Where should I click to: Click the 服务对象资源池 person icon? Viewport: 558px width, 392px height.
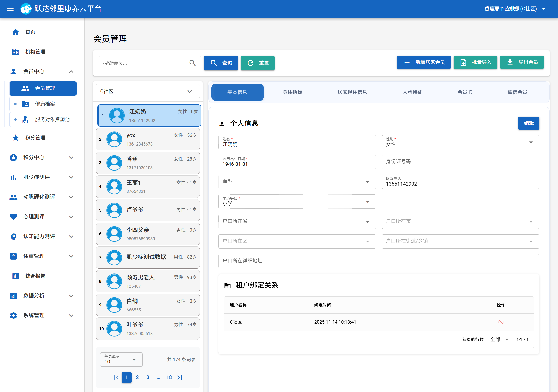25,119
